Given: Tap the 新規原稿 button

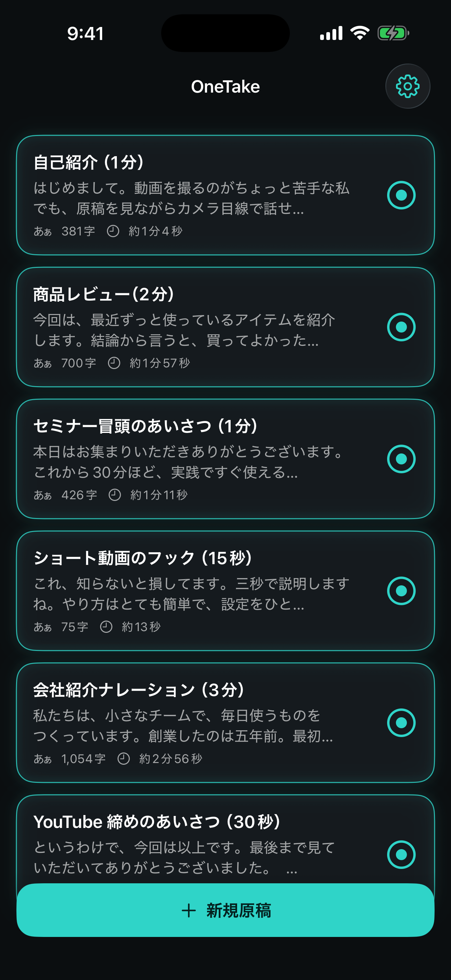Looking at the screenshot, I should [x=225, y=910].
